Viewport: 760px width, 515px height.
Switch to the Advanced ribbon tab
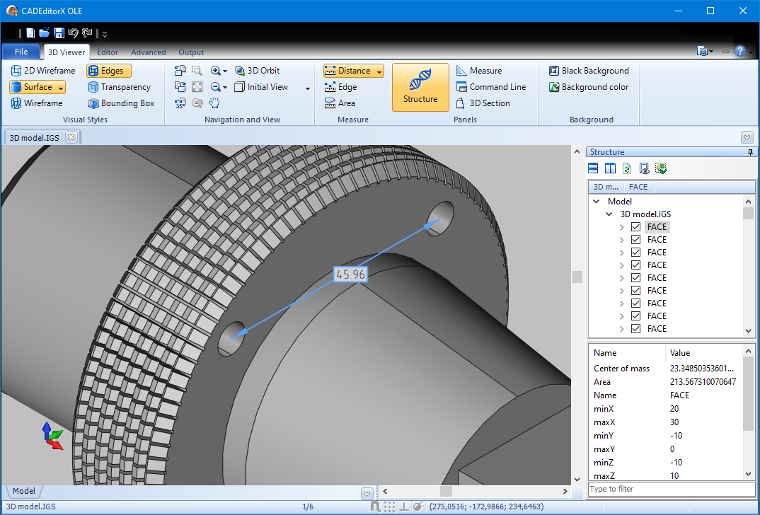(x=148, y=52)
